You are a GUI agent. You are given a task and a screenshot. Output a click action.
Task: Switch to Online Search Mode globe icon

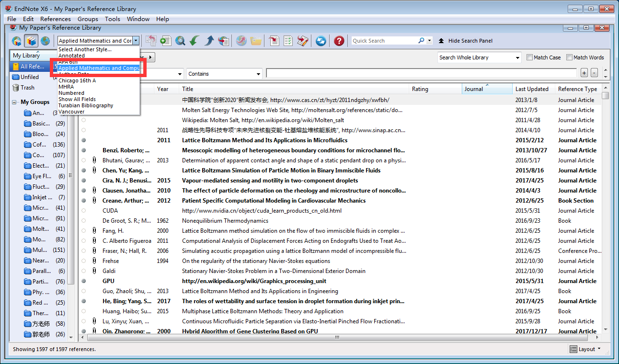[45, 41]
